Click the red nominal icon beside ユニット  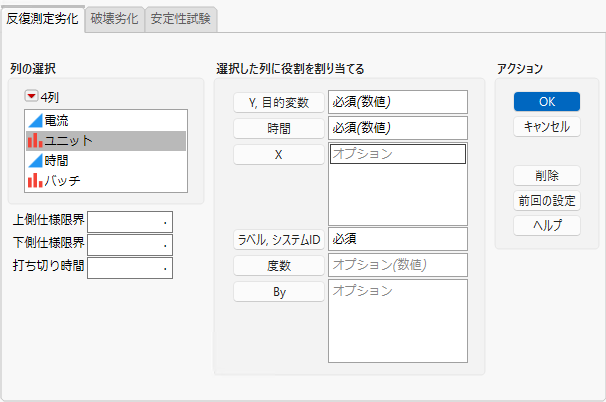coord(35,141)
